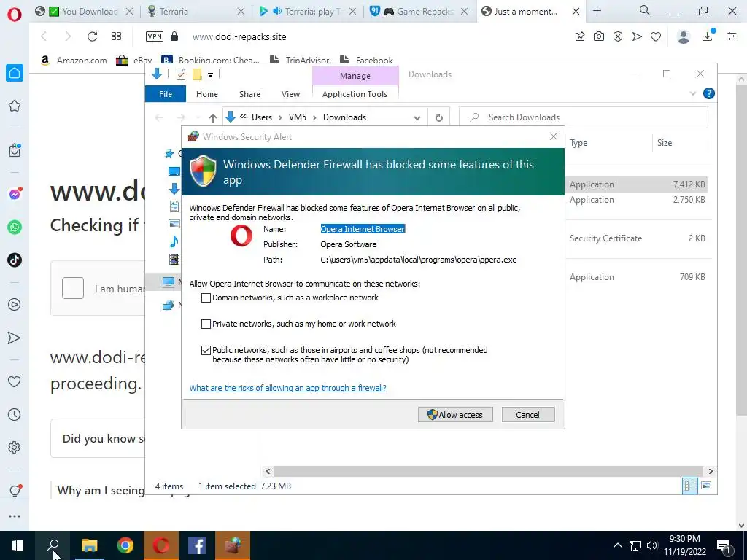This screenshot has height=560, width=747.
Task: Open Chrome from taskbar
Action: click(x=125, y=545)
